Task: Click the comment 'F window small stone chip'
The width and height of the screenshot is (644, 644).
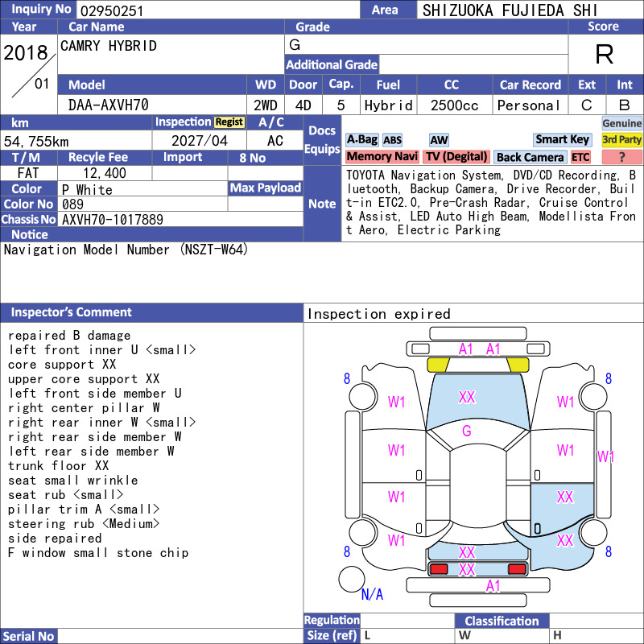Action: point(98,553)
